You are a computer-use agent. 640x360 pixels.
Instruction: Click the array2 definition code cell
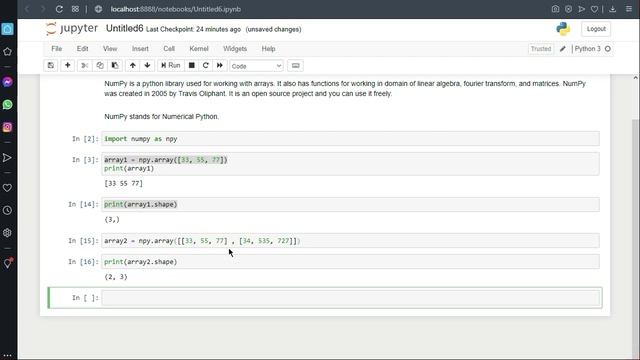click(351, 241)
